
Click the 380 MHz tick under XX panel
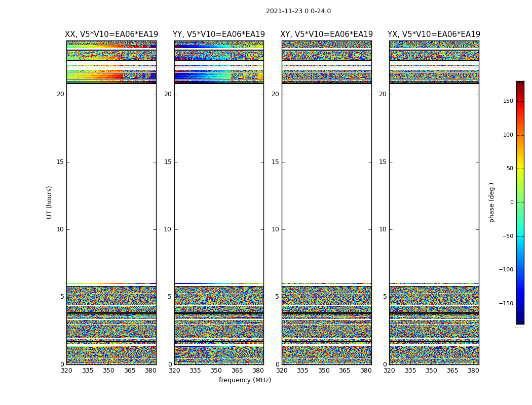(150, 371)
